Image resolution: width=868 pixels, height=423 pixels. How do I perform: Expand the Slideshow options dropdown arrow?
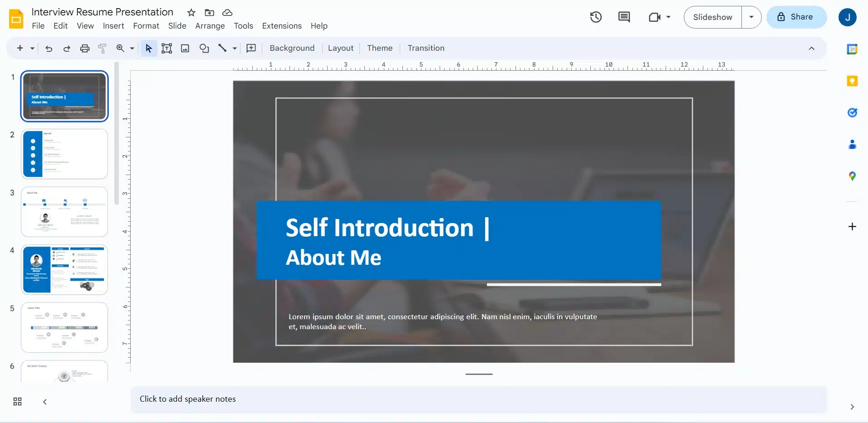(751, 17)
